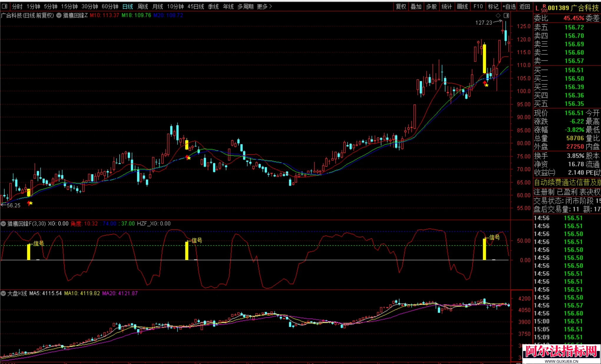Viewport: 601px width, 364px height.
Task: Click the 注册制 已盈利 表决权 info line
Action: click(567, 192)
